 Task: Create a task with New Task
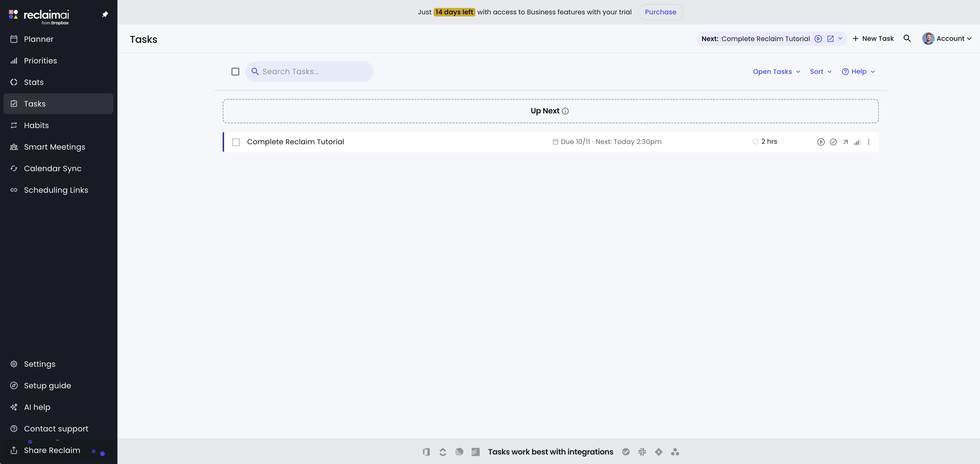(x=873, y=38)
